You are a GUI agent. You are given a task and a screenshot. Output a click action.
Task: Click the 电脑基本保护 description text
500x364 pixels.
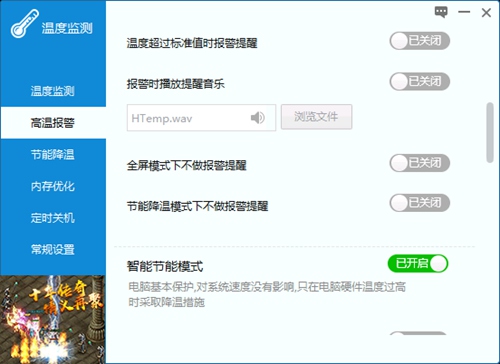(x=267, y=295)
